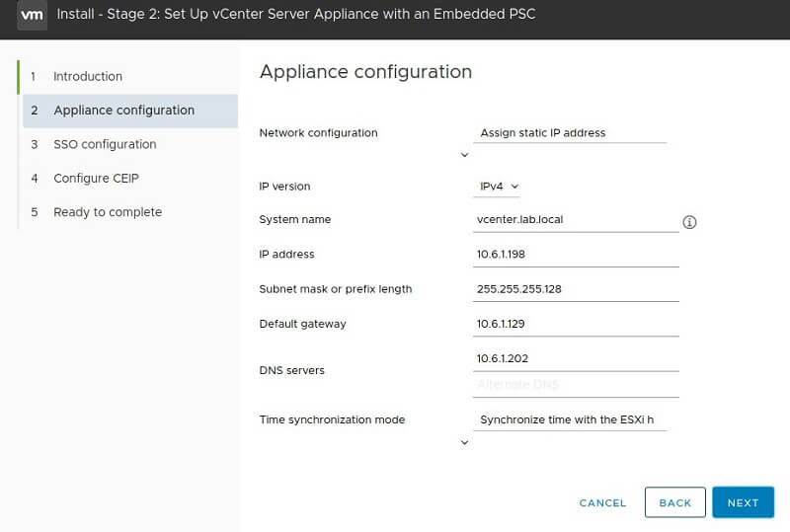790x532 pixels.
Task: Click the Default gateway field 10.6.1.129
Action: 576,324
